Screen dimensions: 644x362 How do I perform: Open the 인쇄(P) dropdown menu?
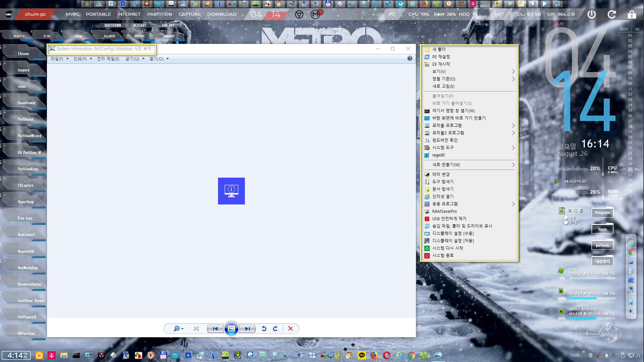[83, 59]
